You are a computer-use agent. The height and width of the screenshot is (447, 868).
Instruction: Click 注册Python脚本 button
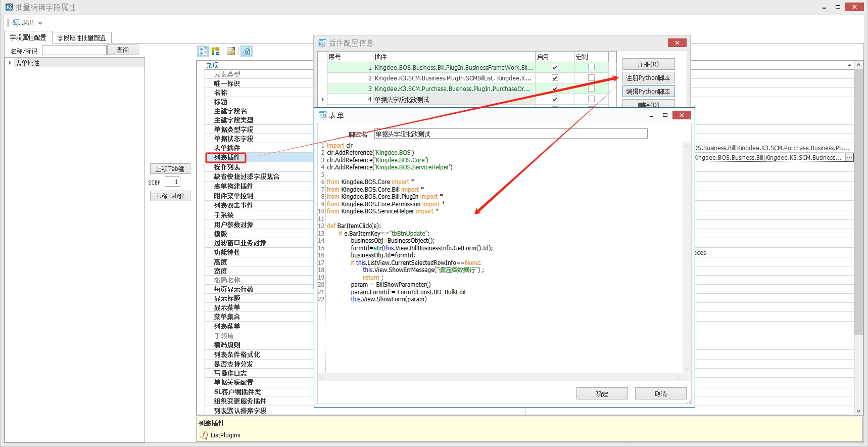point(648,78)
